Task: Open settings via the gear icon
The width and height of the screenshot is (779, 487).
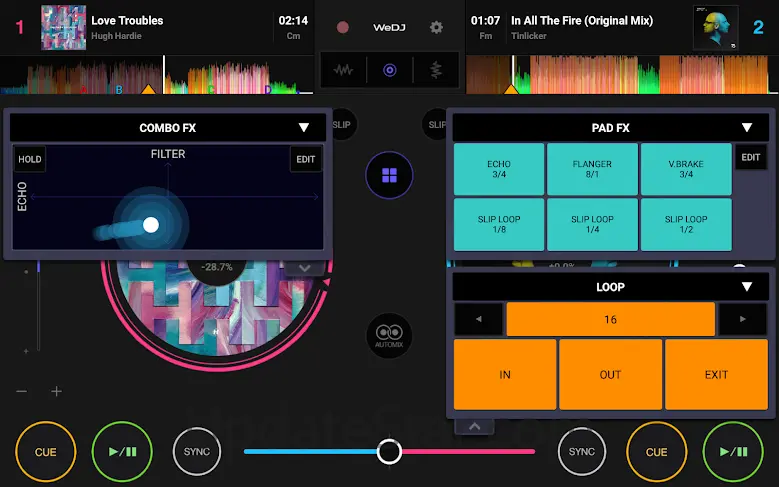Action: tap(436, 27)
